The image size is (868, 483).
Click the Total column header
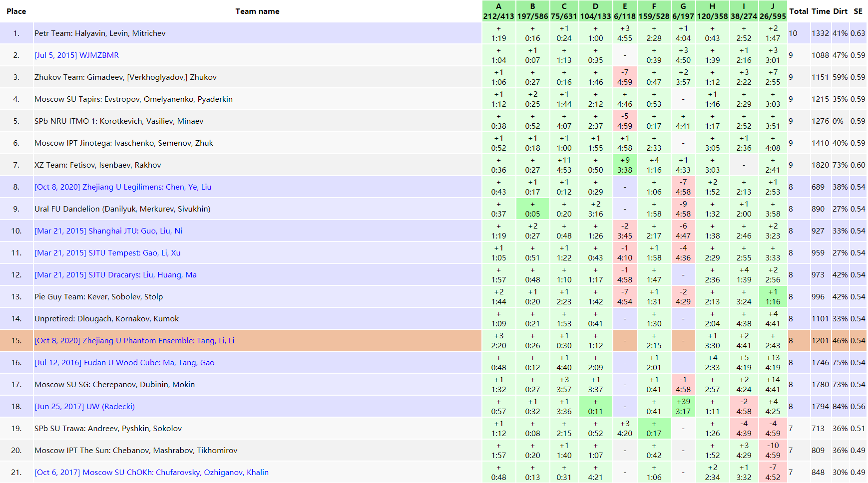[798, 11]
